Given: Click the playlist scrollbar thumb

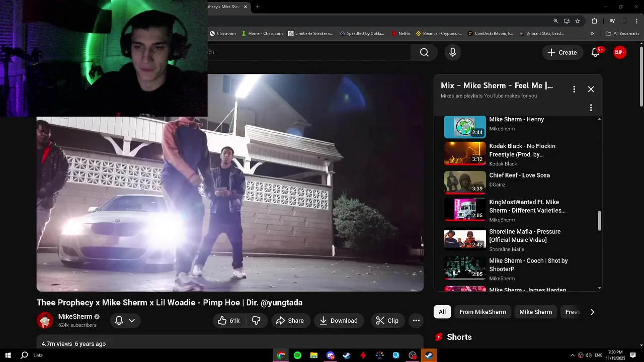Looking at the screenshot, I should pyautogui.click(x=599, y=221).
